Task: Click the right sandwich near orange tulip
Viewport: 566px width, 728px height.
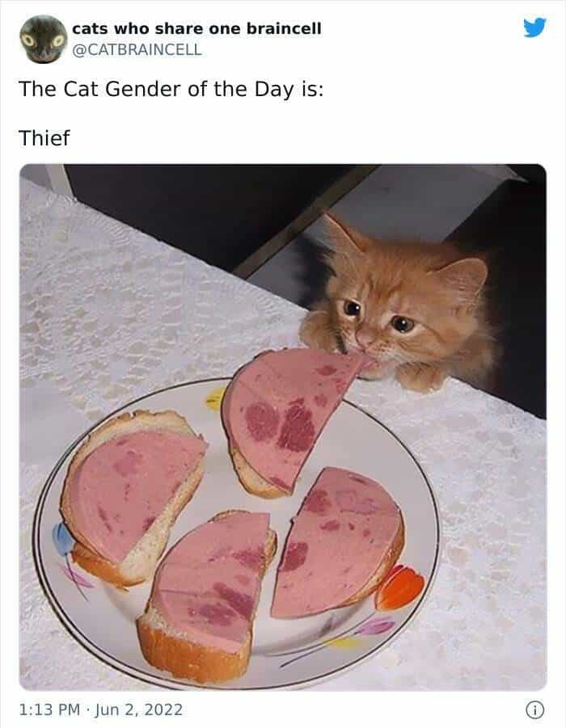Action: (337, 541)
